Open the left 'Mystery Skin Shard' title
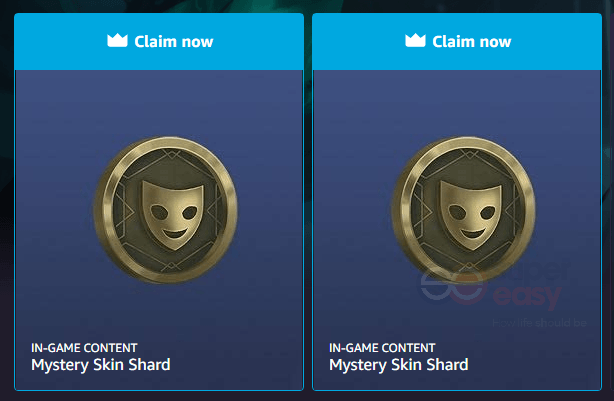614x401 pixels. pos(101,365)
